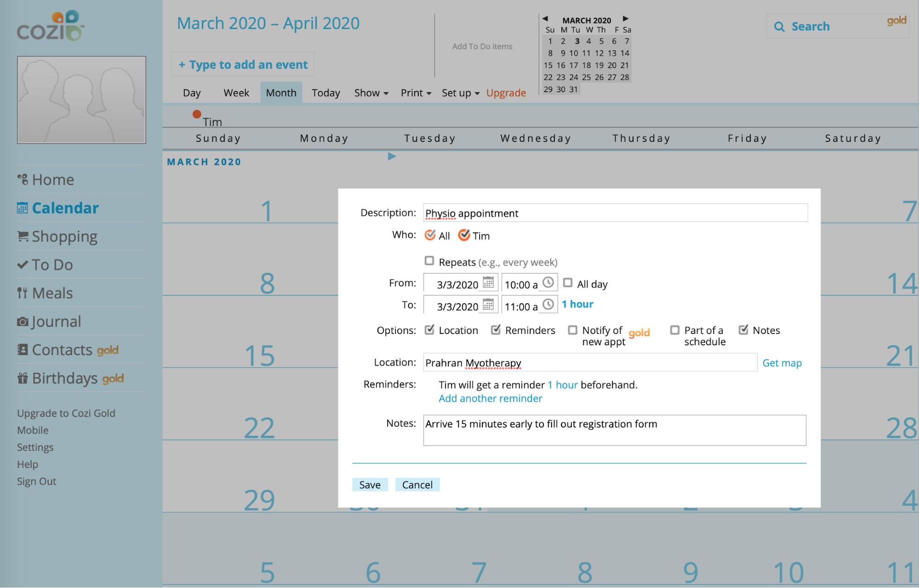Save the Physio appointment event
Screen dimensions: 919x588
pos(370,485)
